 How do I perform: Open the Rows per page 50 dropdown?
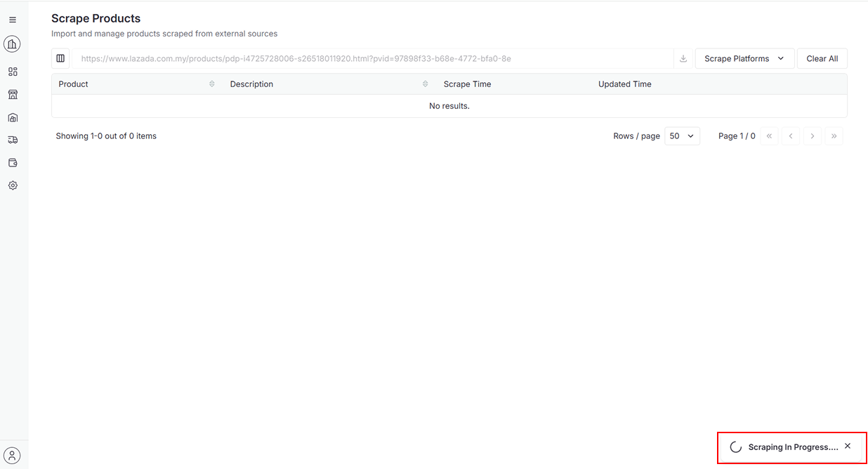coord(682,136)
